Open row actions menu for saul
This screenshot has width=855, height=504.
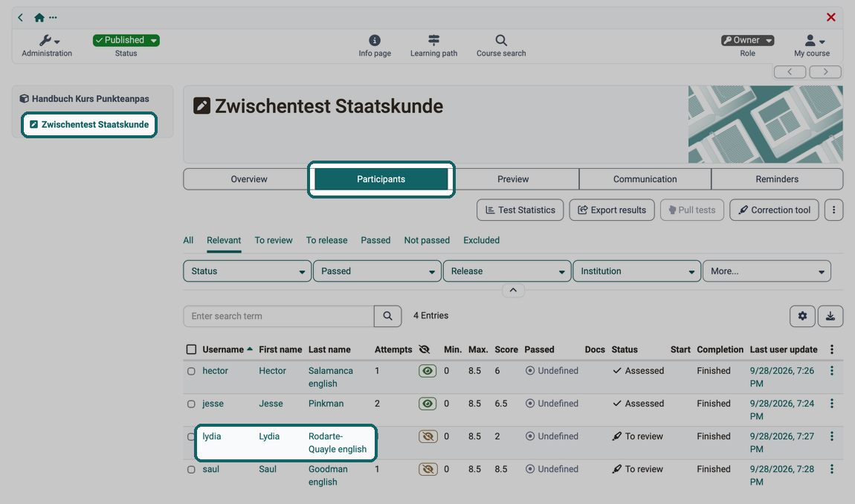click(x=831, y=469)
